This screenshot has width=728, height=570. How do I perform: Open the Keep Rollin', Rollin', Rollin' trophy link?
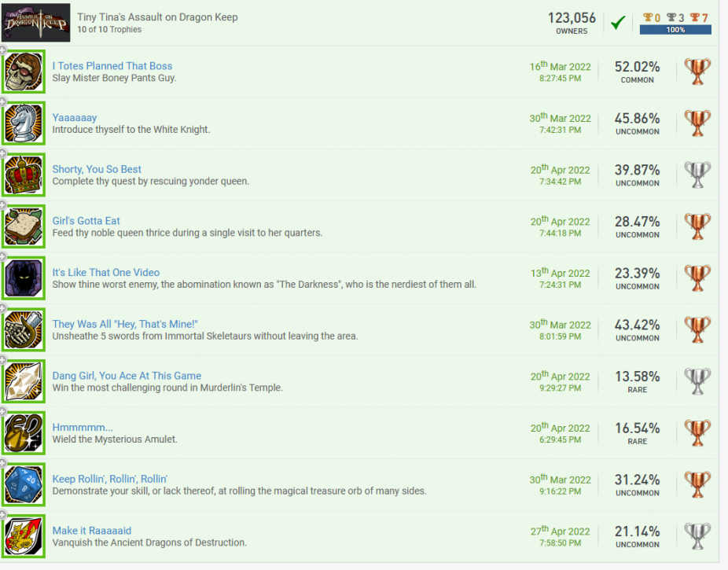[x=110, y=479]
